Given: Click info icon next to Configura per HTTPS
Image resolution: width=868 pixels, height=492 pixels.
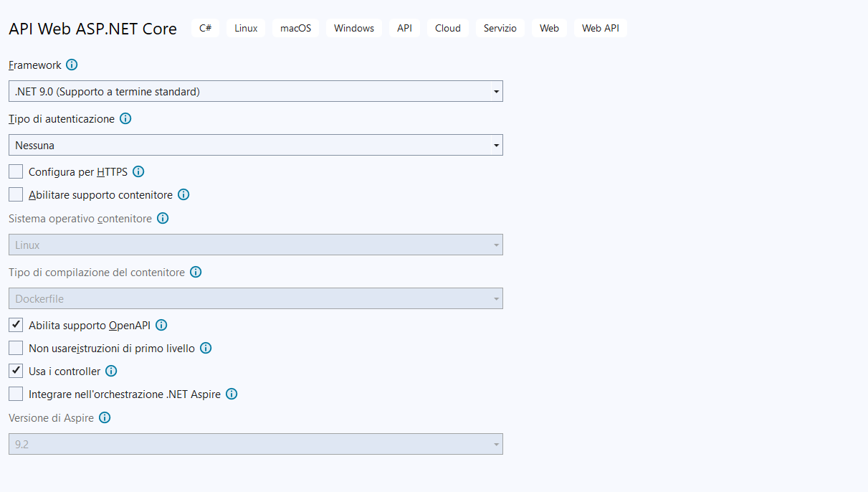Looking at the screenshot, I should (139, 172).
